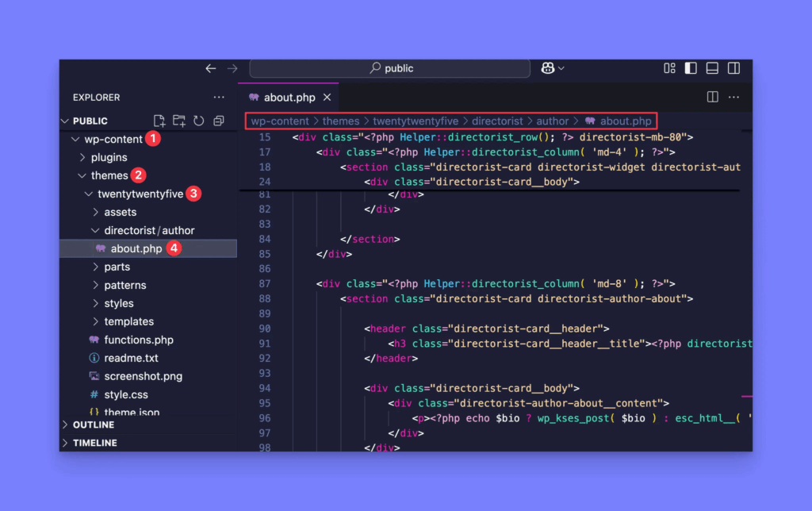Expand the TIMELINE section
Viewport: 812px width, 511px height.
pos(94,443)
